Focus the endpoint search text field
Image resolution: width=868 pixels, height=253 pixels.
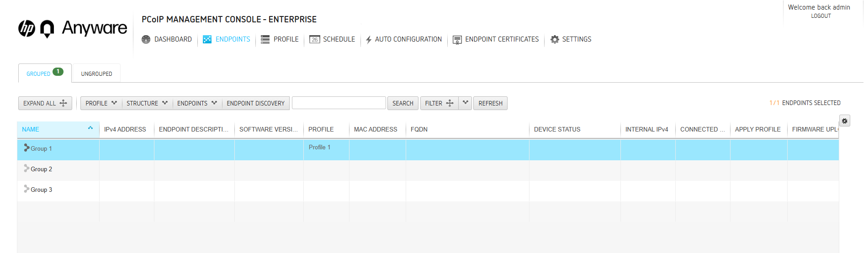pos(339,103)
